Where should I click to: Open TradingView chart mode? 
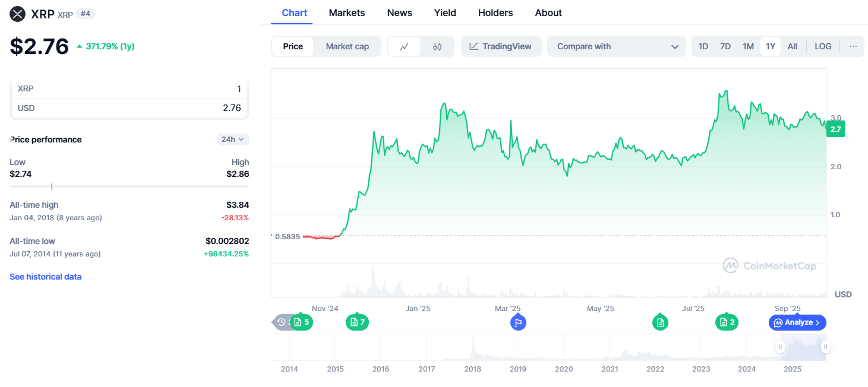501,46
